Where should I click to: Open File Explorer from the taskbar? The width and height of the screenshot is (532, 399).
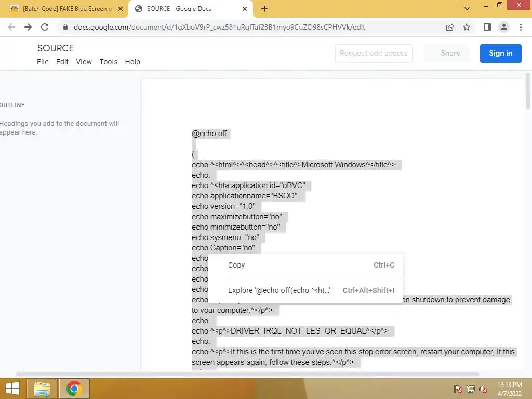coord(42,389)
